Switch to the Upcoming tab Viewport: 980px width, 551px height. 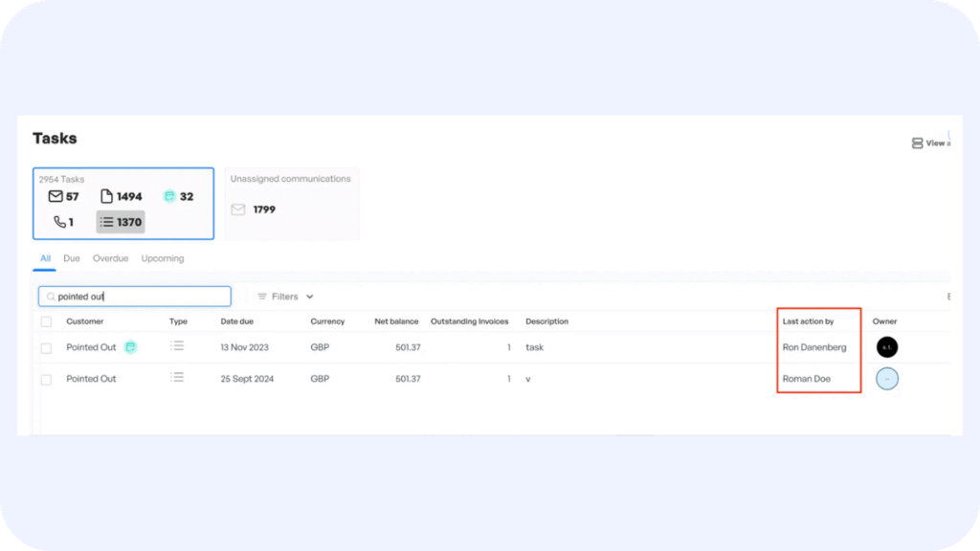[163, 258]
